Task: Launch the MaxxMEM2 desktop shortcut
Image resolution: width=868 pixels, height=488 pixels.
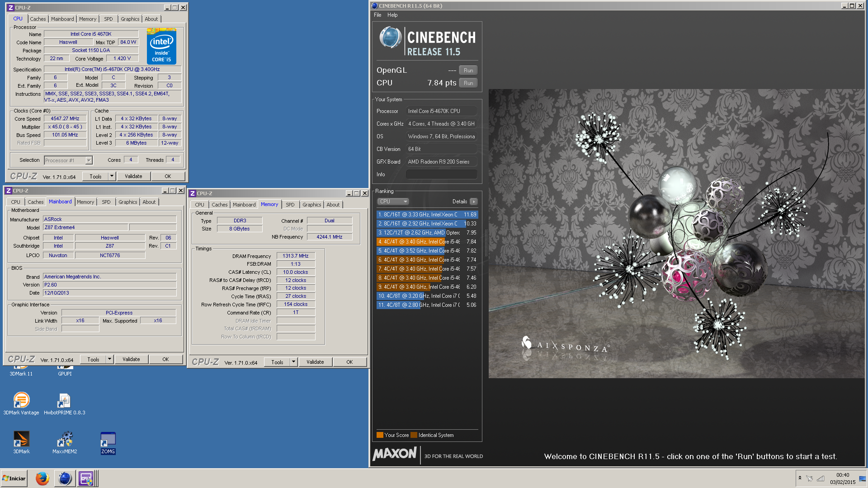Action: click(x=65, y=442)
